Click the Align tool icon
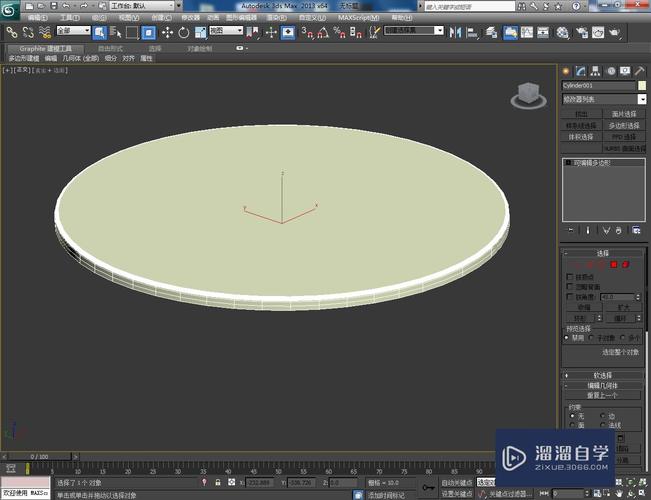This screenshot has width=651, height=500. [x=472, y=32]
